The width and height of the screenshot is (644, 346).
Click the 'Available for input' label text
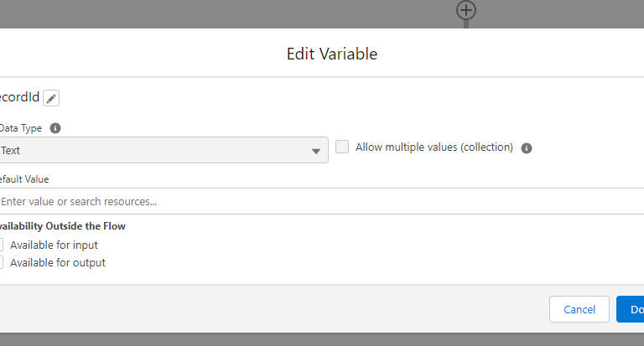coord(54,245)
